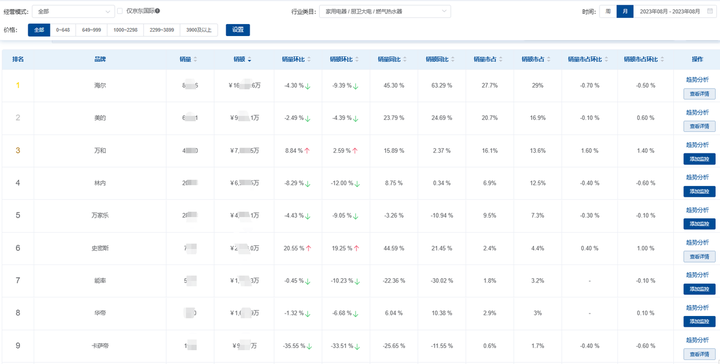Screen dimensions: 720x364
Task: Click the 品牌 column header
Action: tap(100, 60)
